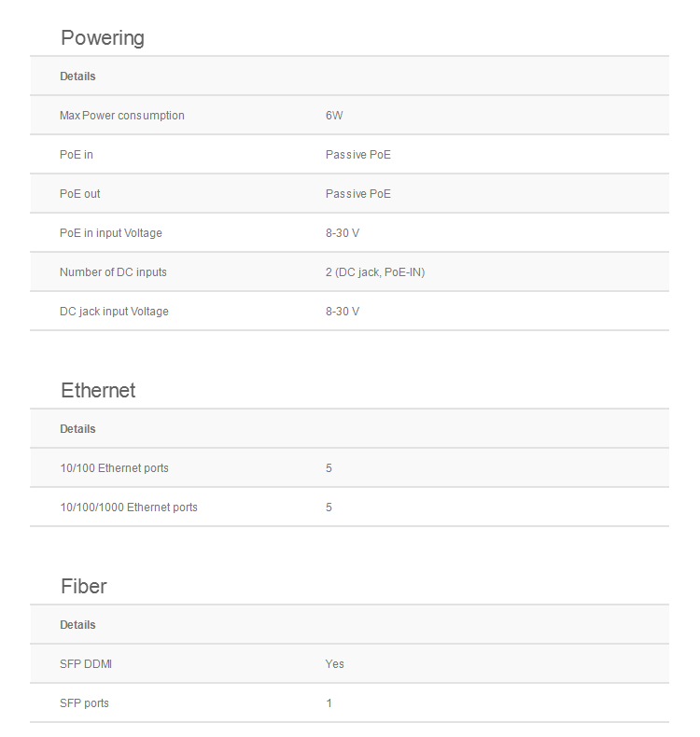Select the SFP ports row label

click(84, 703)
